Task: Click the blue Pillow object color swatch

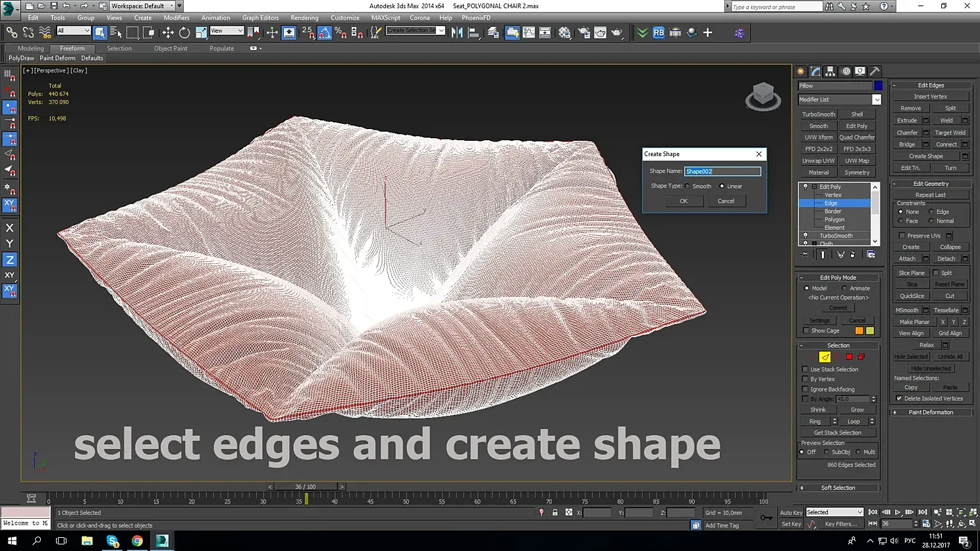Action: (x=878, y=86)
